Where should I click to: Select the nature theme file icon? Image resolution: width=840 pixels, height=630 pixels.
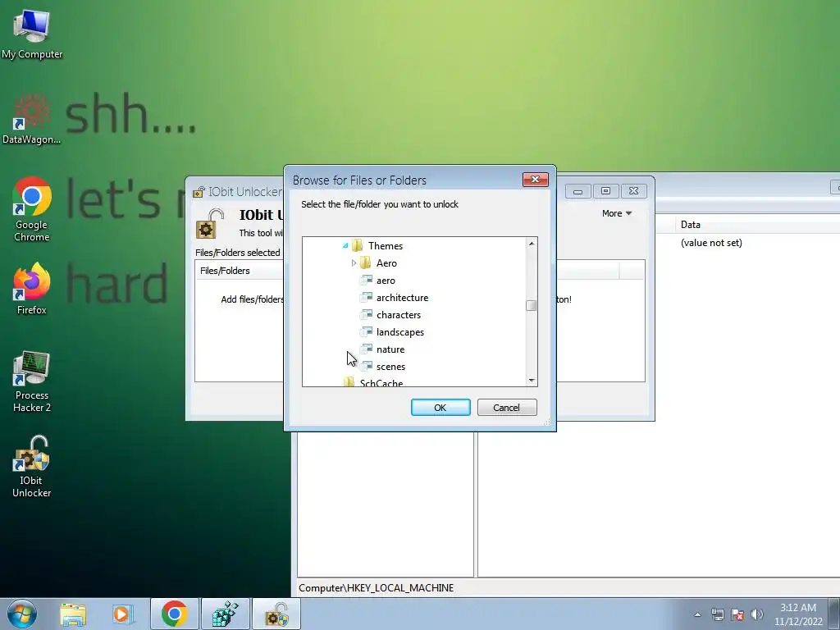pyautogui.click(x=367, y=349)
